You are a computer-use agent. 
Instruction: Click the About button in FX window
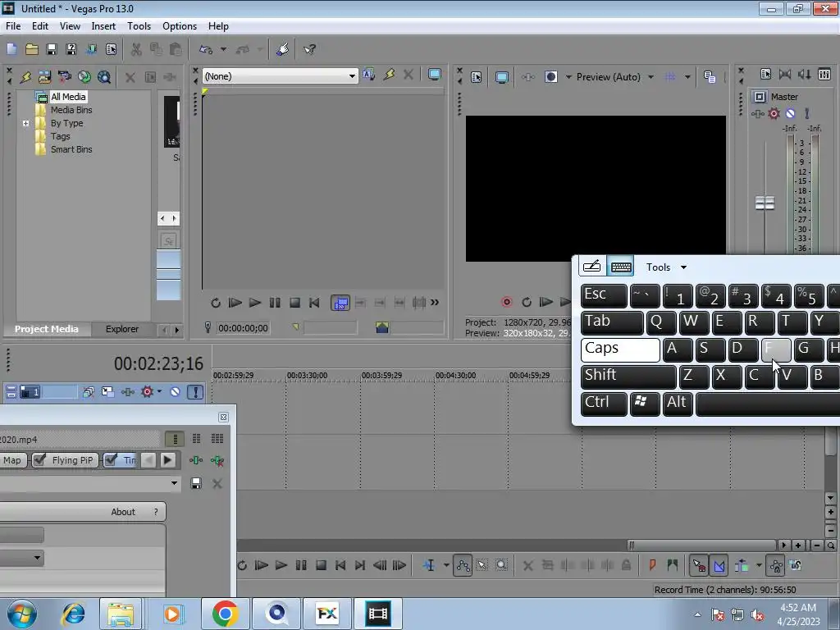click(123, 512)
